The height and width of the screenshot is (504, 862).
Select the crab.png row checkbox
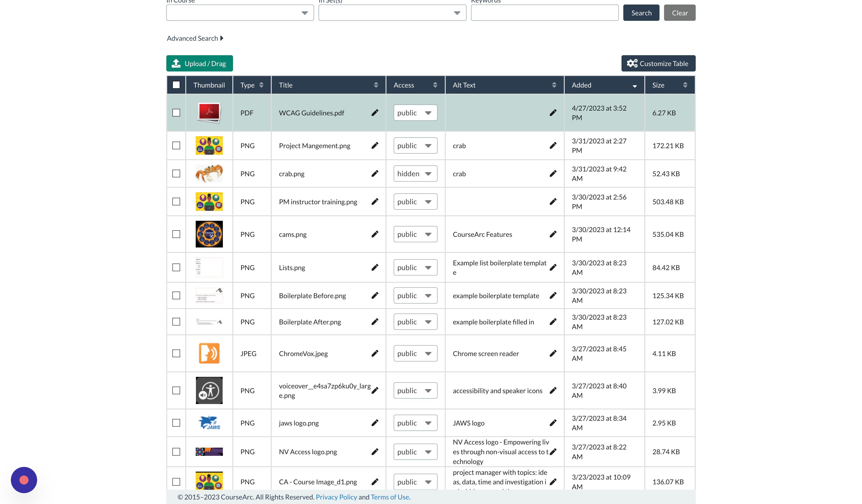click(176, 173)
